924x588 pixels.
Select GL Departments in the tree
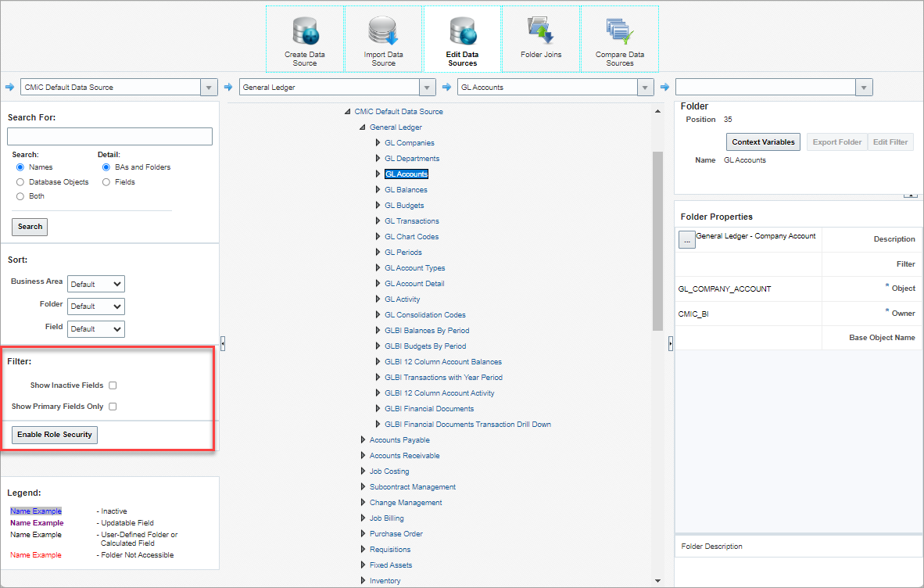point(412,159)
